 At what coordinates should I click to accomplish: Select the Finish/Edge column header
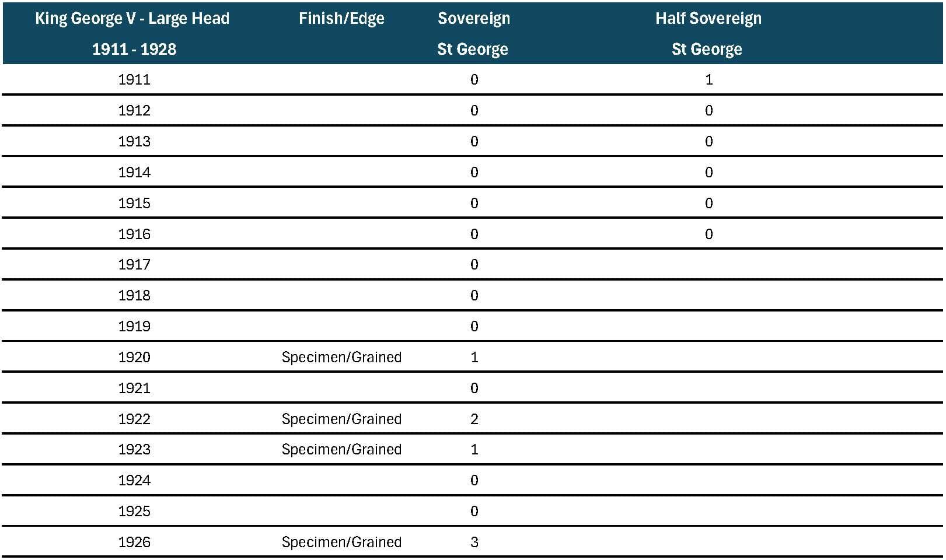click(341, 19)
